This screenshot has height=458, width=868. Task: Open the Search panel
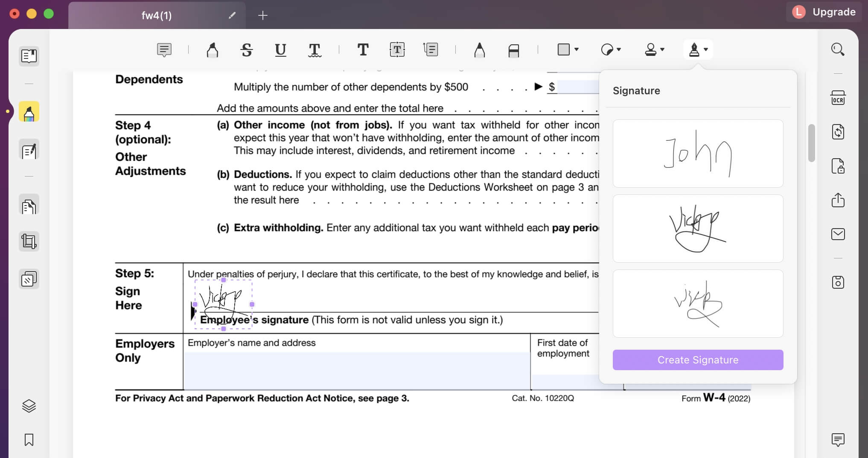[838, 49]
